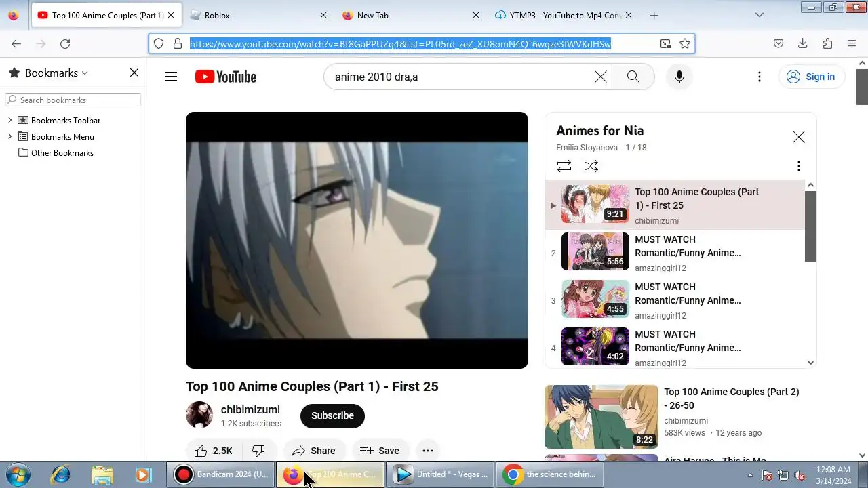Viewport: 868px width, 488px height.
Task: Open Firefox extensions puzzle icon
Action: pyautogui.click(x=827, y=43)
